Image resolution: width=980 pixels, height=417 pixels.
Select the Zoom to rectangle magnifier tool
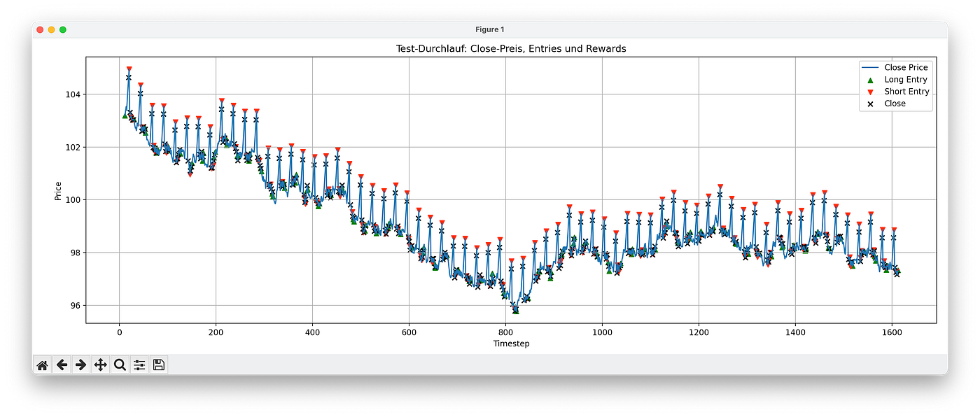[120, 365]
